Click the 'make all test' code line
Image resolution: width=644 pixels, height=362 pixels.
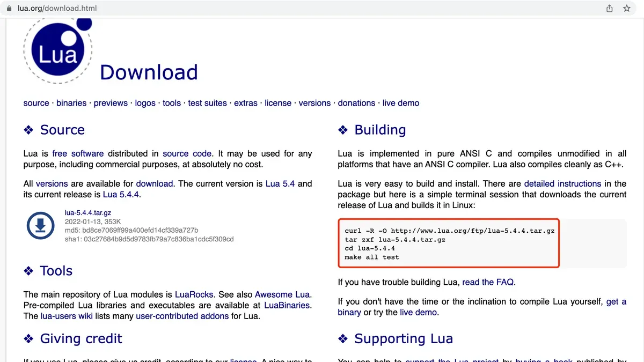372,257
